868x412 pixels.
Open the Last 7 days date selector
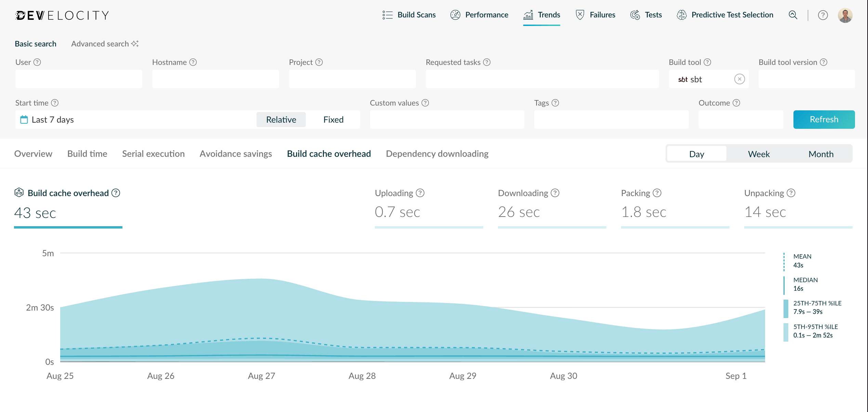point(53,120)
